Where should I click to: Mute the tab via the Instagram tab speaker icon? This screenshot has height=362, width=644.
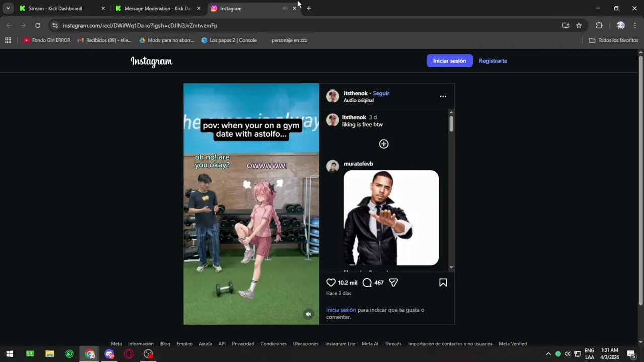tap(285, 8)
